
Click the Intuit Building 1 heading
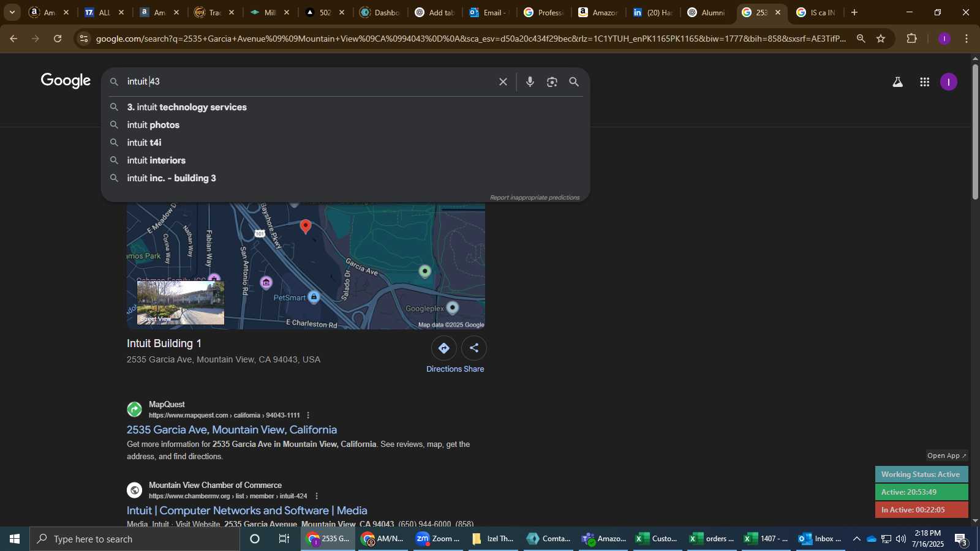point(164,343)
